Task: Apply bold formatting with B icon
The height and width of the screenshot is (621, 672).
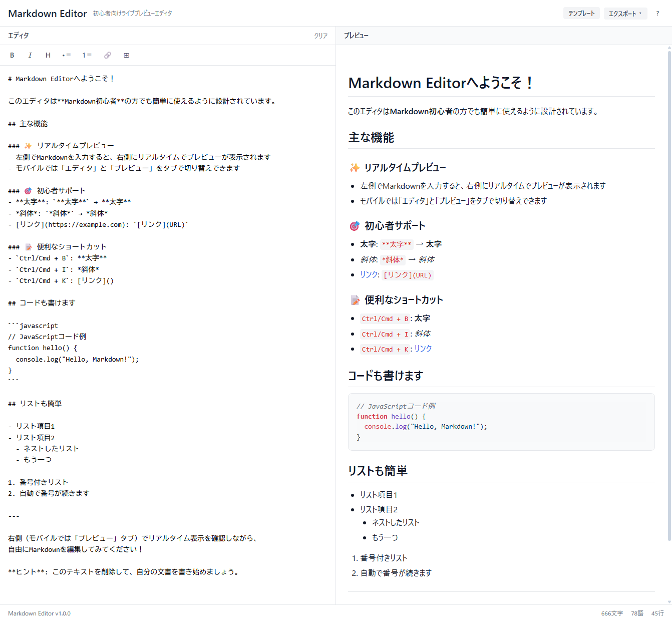Action: coord(12,55)
